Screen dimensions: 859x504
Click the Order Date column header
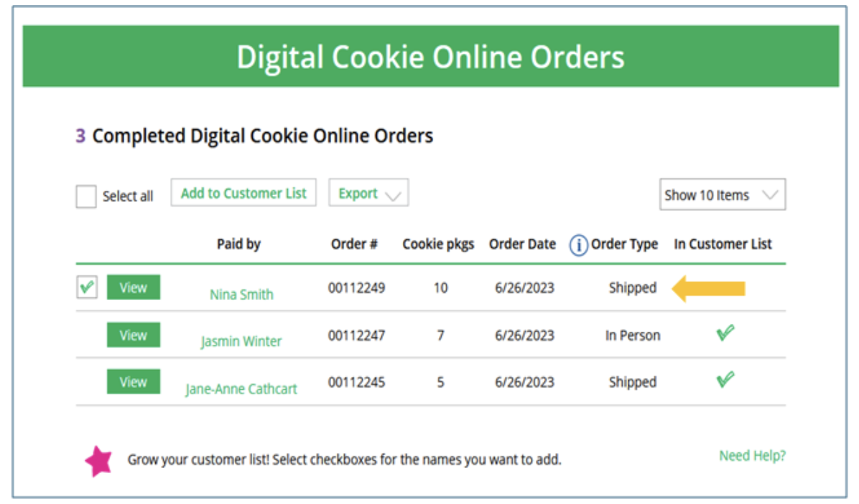click(x=522, y=244)
